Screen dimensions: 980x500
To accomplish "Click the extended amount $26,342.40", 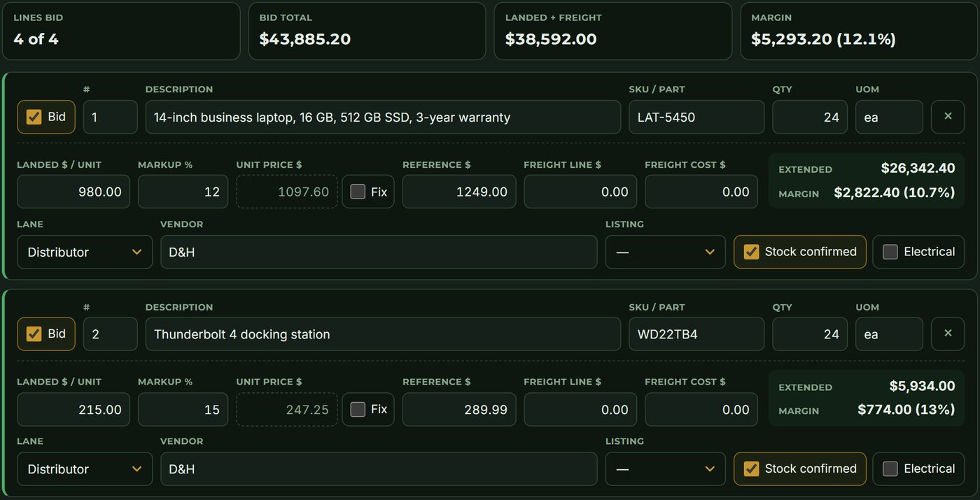I will (918, 168).
